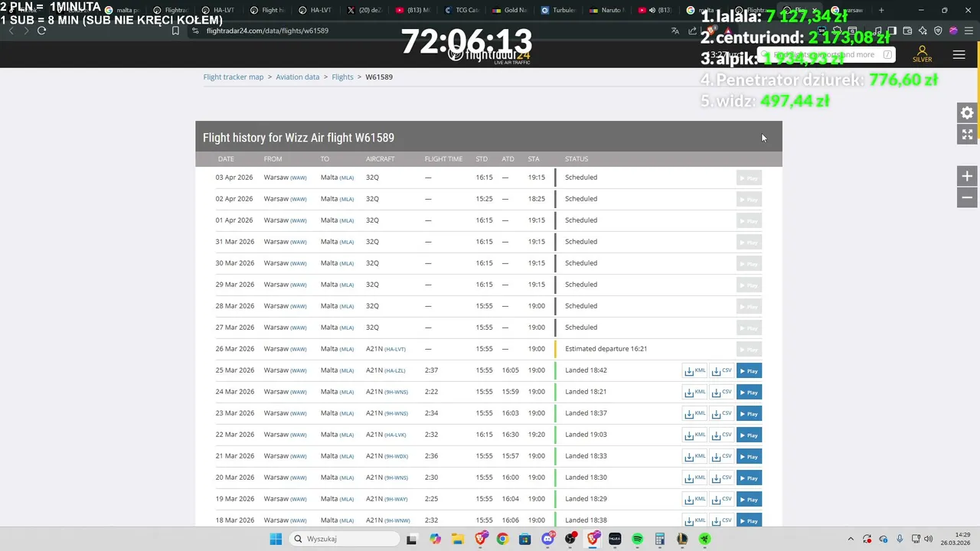Toggle fullscreen map view icon
The image size is (980, 551).
[x=967, y=135]
